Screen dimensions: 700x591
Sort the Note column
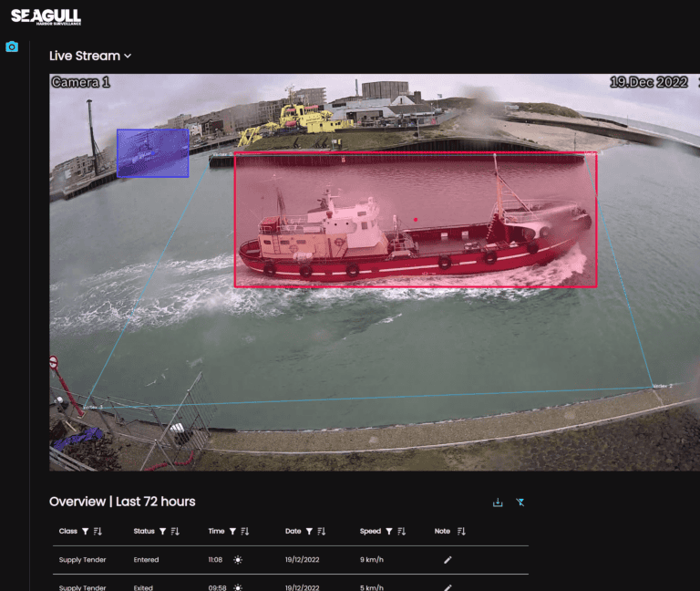(461, 531)
